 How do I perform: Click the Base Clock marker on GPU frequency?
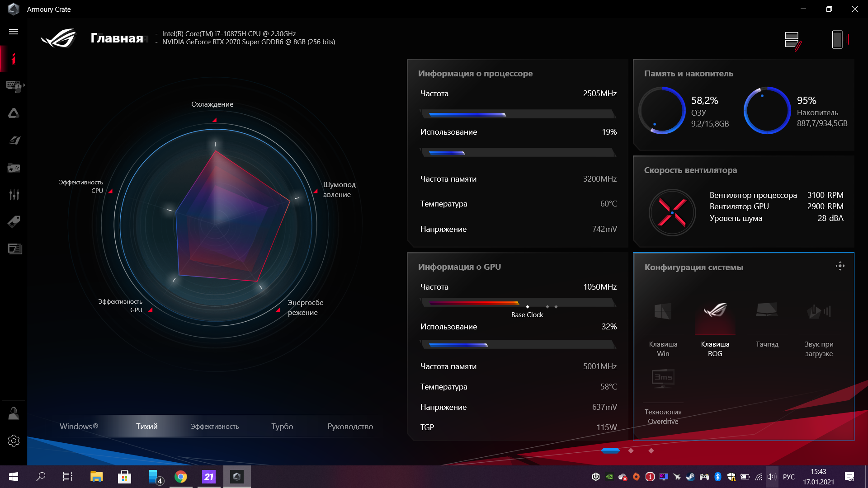(x=528, y=307)
